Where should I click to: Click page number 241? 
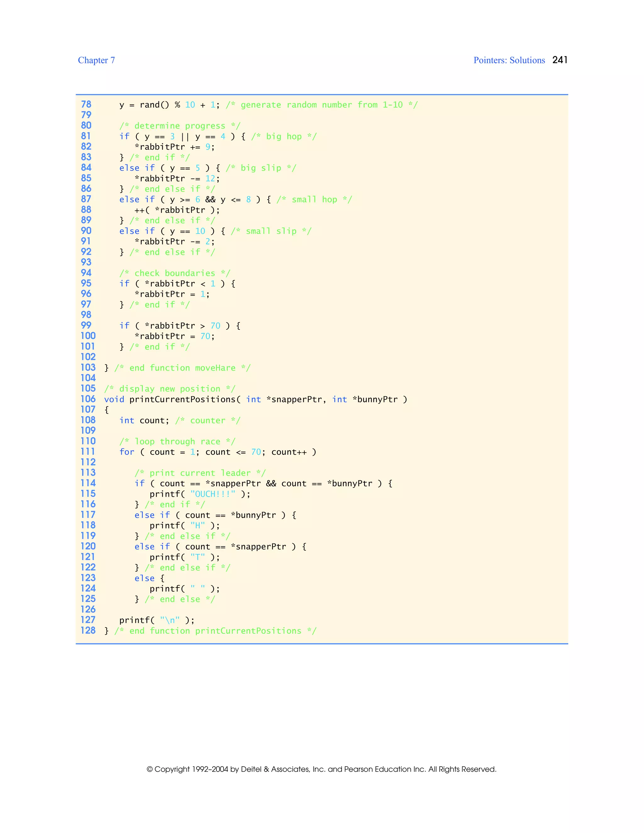point(560,60)
